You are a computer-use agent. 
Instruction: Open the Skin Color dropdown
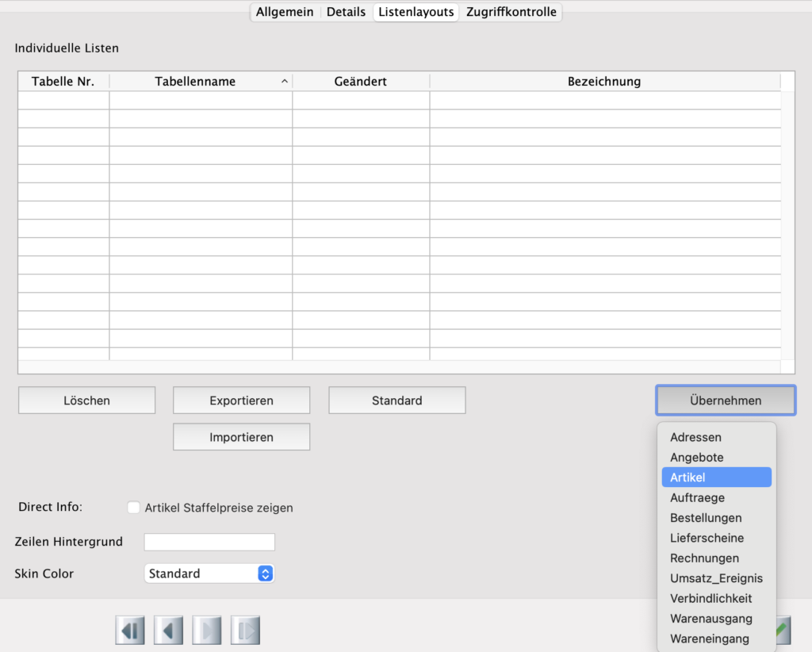(x=209, y=573)
